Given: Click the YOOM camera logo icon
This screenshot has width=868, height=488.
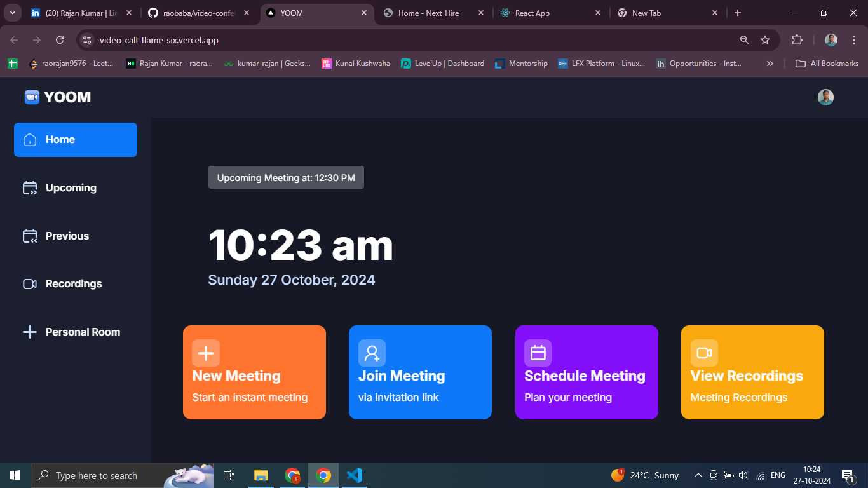Looking at the screenshot, I should point(32,97).
